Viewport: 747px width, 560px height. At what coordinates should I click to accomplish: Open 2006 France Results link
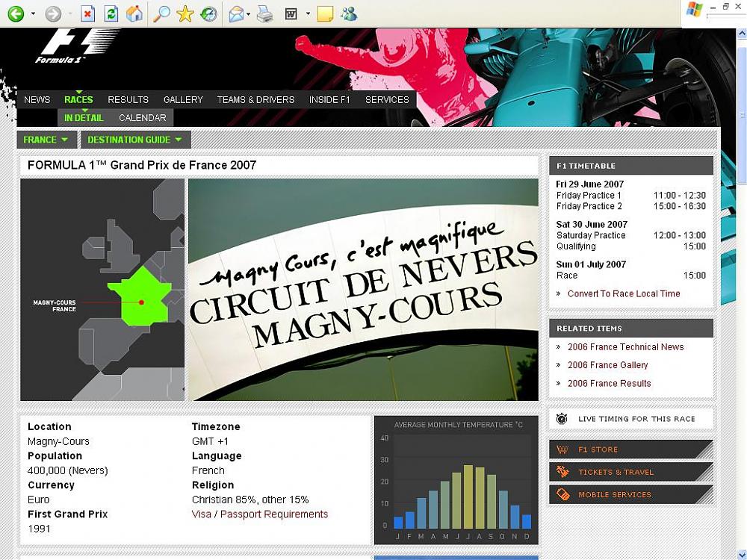[609, 383]
